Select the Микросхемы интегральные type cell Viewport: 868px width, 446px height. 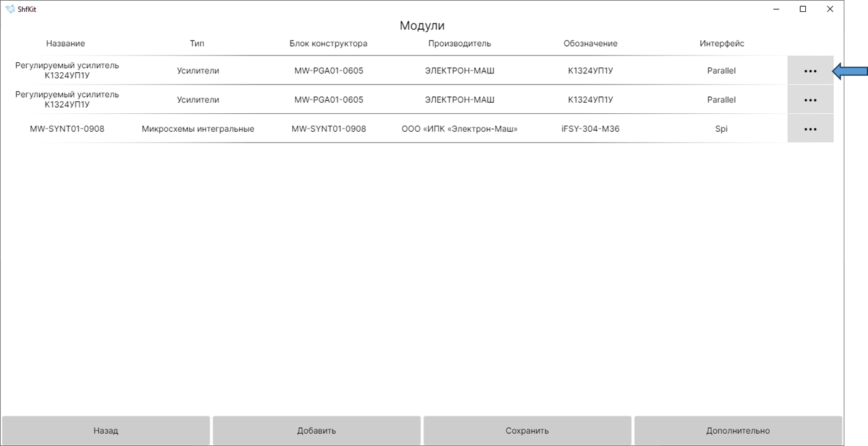pyautogui.click(x=198, y=129)
